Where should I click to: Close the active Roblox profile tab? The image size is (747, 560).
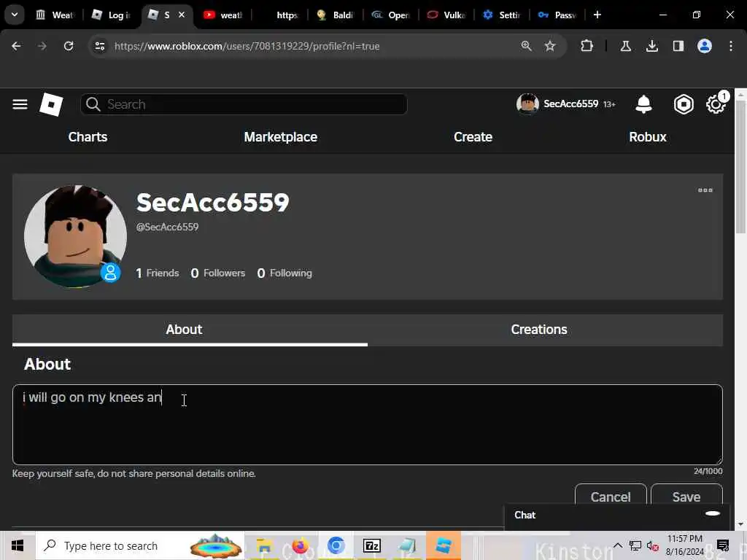point(182,15)
